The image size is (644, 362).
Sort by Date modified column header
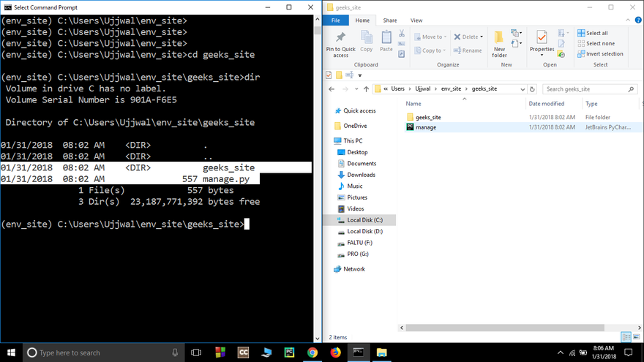pyautogui.click(x=546, y=103)
